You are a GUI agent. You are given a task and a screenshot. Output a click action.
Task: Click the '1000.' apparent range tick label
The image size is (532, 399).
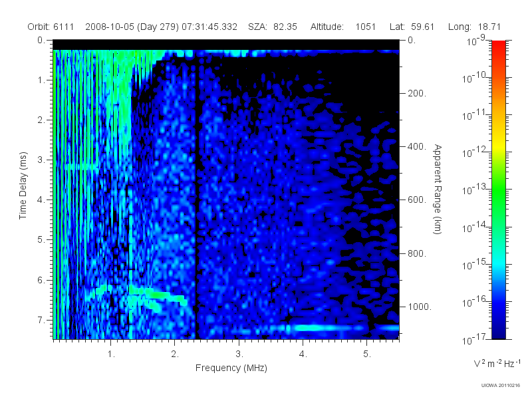420,307
